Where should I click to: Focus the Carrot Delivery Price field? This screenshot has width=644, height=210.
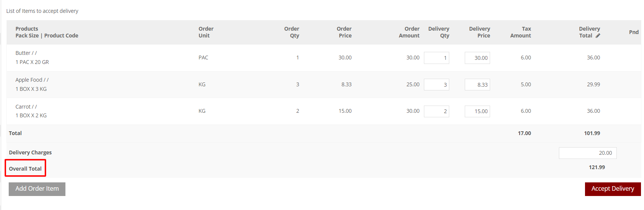477,111
